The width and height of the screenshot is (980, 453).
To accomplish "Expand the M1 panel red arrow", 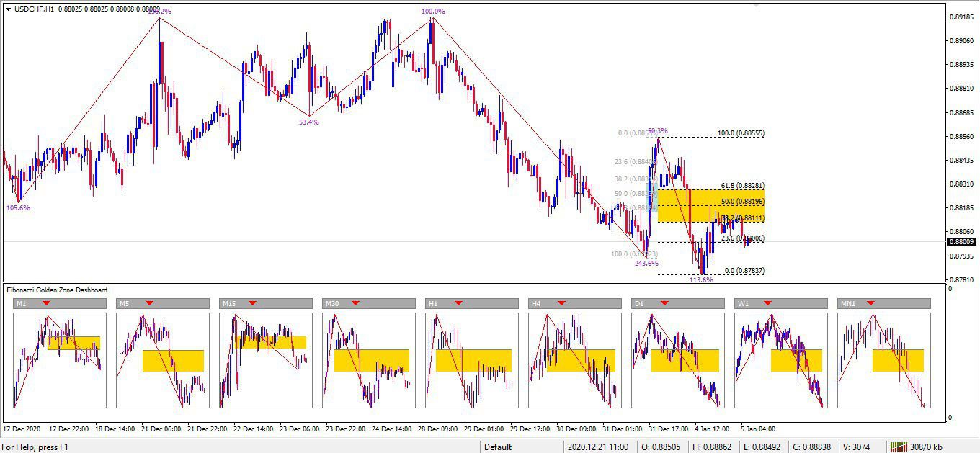I will 47,303.
